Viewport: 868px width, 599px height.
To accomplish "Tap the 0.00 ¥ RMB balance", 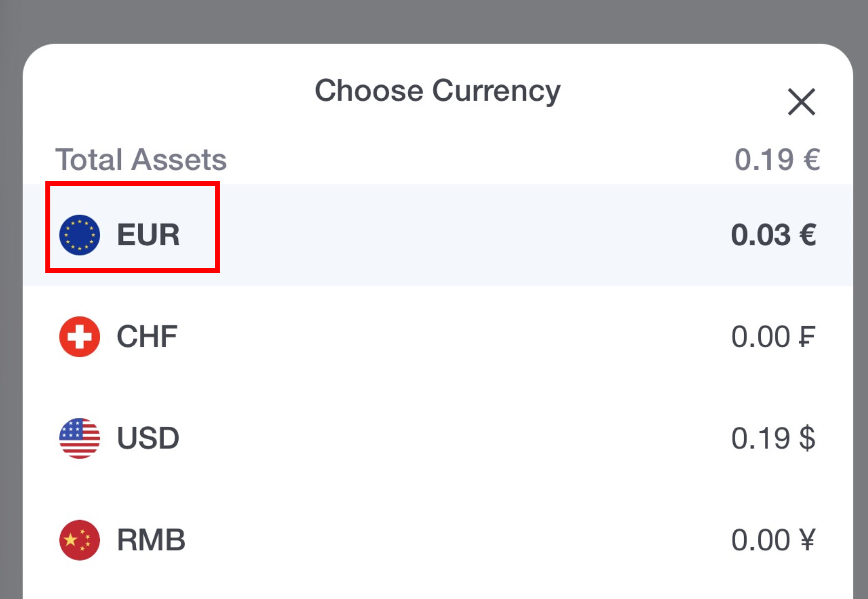I will [773, 540].
